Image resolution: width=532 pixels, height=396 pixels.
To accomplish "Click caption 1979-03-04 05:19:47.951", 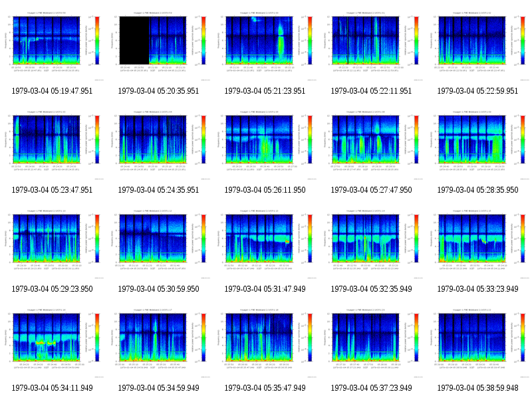I will (x=52, y=91).
